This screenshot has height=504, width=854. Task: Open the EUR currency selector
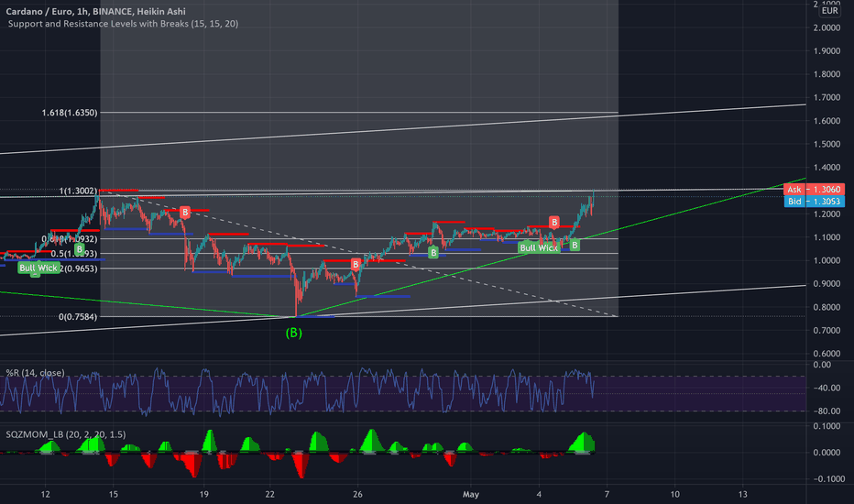(x=829, y=11)
